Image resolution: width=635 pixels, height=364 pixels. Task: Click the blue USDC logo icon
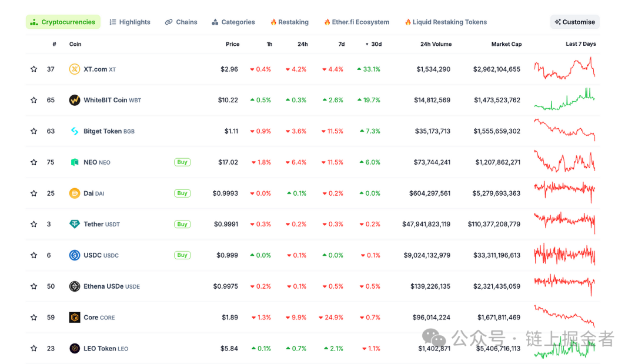tap(75, 255)
